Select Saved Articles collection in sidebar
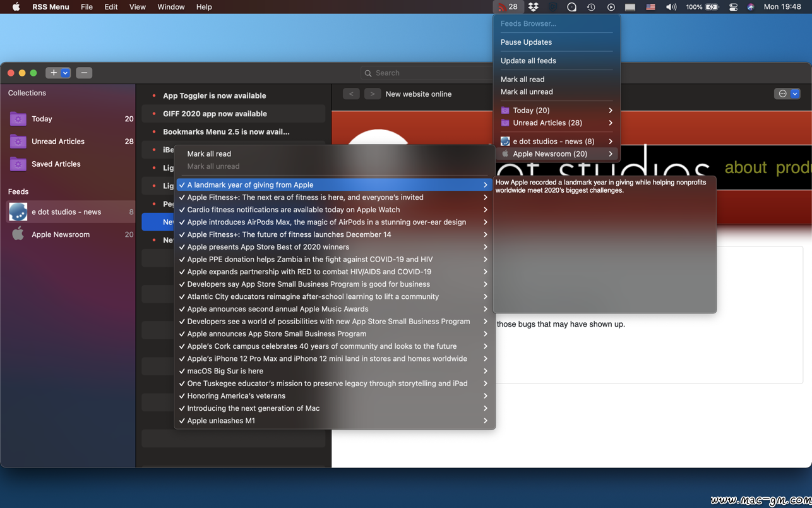The width and height of the screenshot is (812, 508). click(71, 164)
